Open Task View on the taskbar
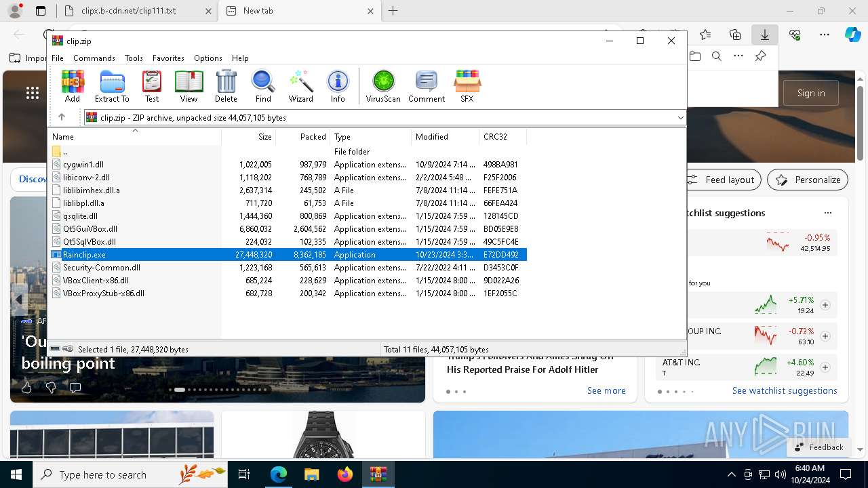This screenshot has width=868, height=488. point(244,474)
